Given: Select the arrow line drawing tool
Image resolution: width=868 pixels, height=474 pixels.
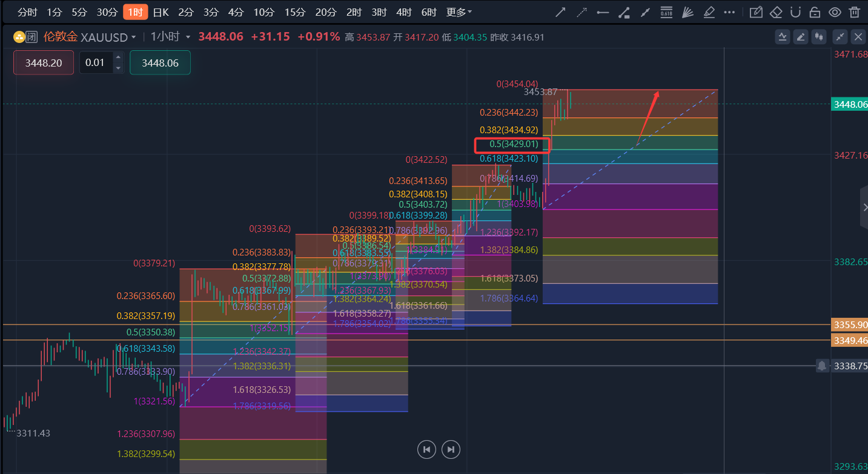Looking at the screenshot, I should click(561, 12).
